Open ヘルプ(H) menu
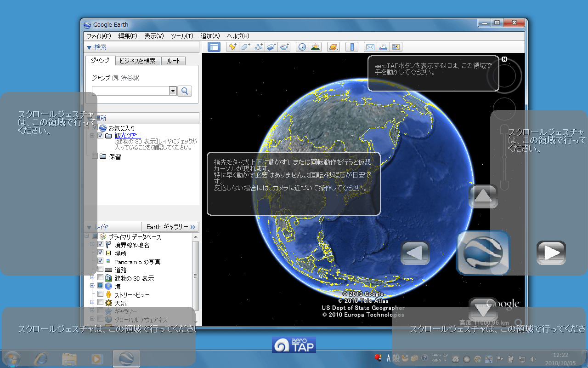 (238, 36)
